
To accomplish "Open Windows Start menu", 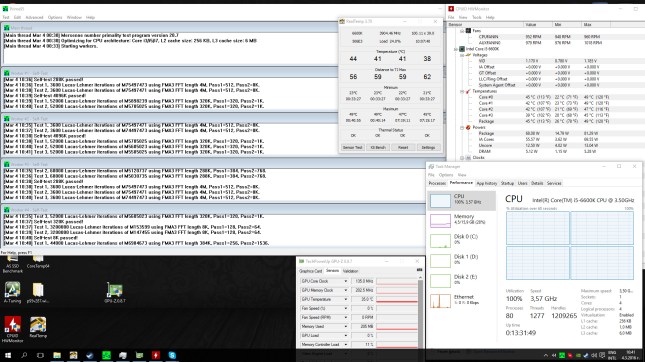I will [x=7, y=355].
